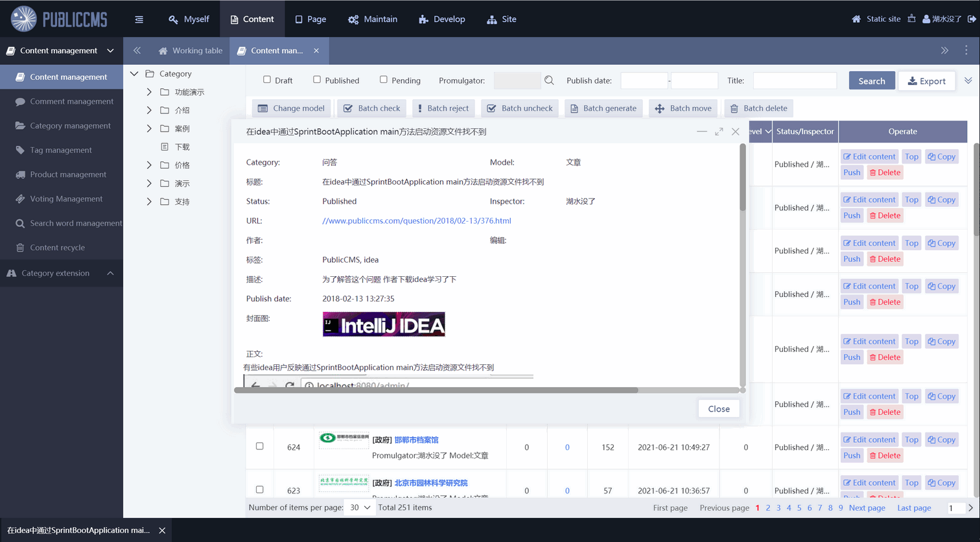Screen dimensions: 980x542
Task: Open Tag management in sidebar
Action: (62, 150)
